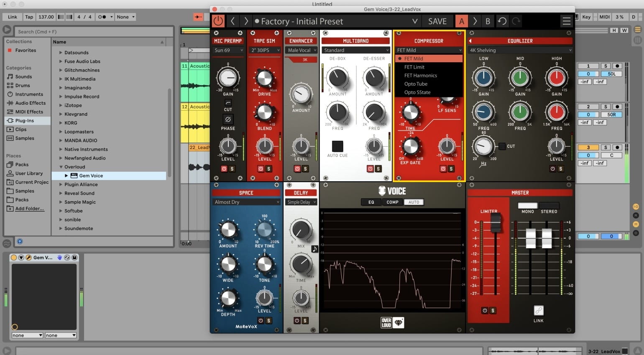Open the Standard multiband dropdown

[356, 50]
